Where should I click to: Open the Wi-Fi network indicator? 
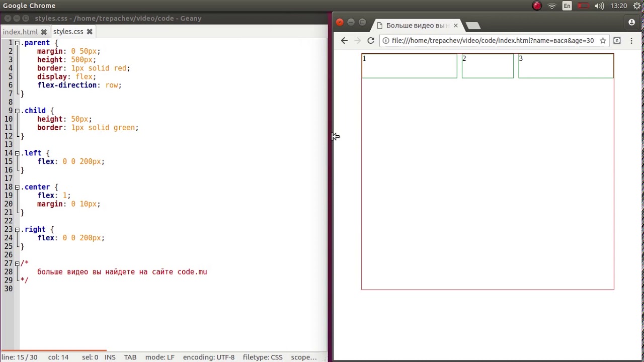point(552,6)
